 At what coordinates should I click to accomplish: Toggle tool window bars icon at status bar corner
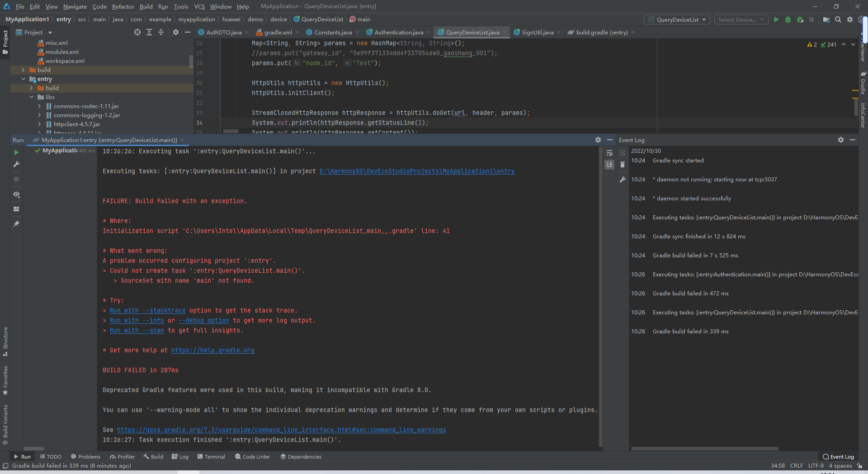coord(5,465)
